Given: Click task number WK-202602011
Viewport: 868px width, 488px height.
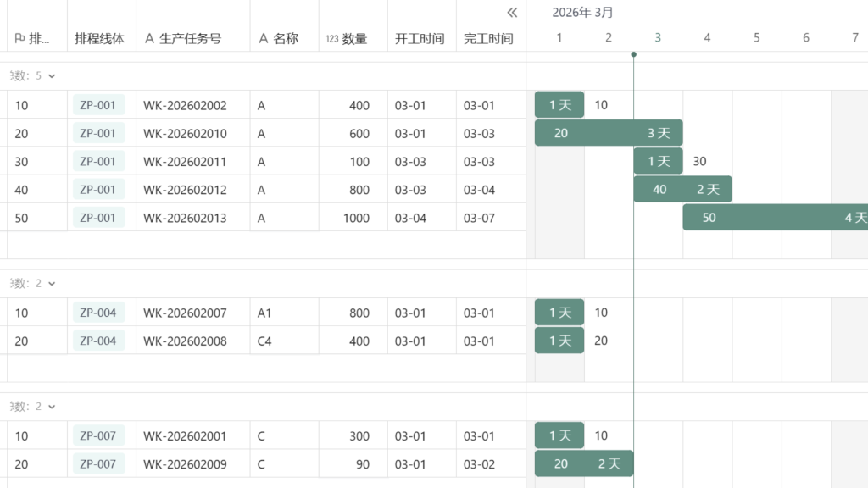Looking at the screenshot, I should (185, 162).
